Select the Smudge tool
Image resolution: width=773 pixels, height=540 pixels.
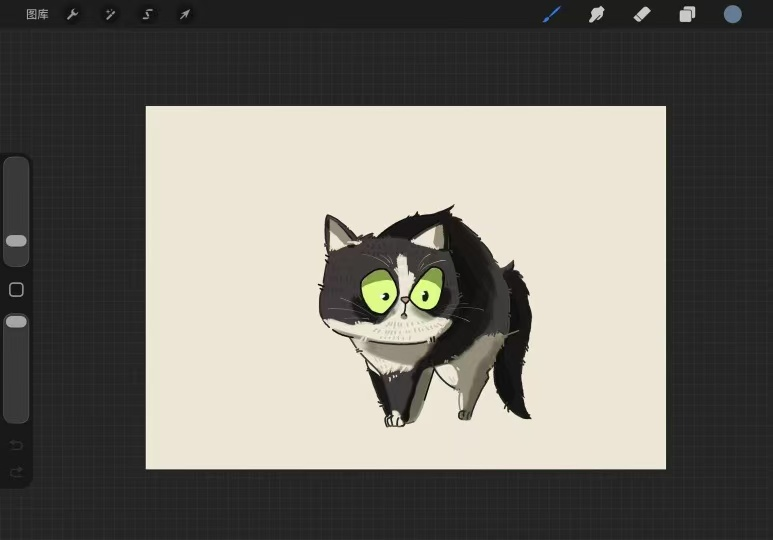596,15
